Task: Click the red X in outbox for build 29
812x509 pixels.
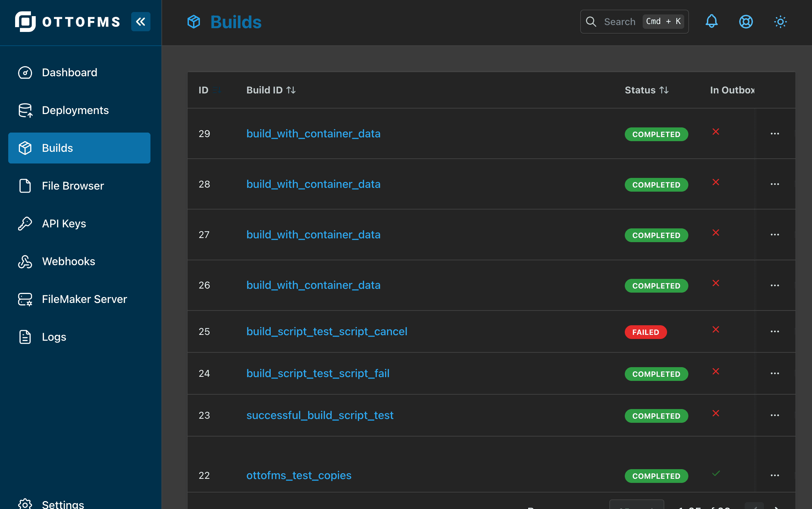Action: pos(716,132)
